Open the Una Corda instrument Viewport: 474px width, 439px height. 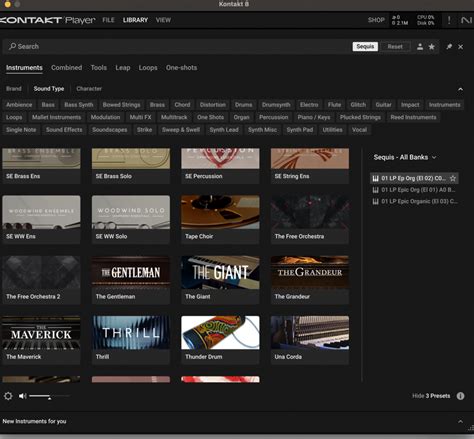click(310, 340)
